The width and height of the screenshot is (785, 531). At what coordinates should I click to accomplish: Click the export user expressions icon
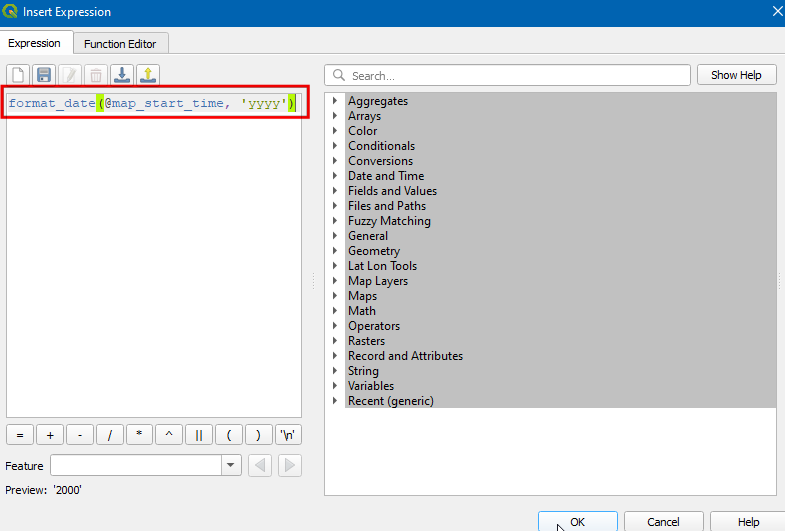pos(148,75)
